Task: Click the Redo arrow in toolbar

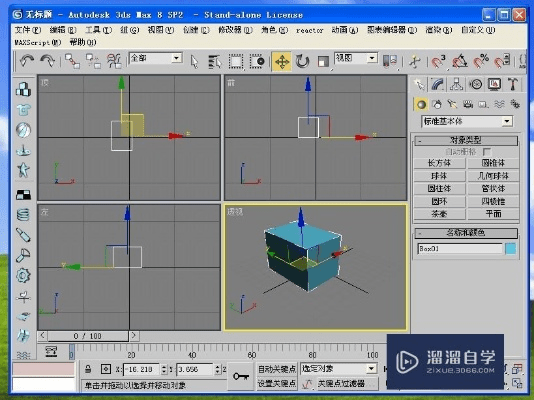Action: pos(47,61)
